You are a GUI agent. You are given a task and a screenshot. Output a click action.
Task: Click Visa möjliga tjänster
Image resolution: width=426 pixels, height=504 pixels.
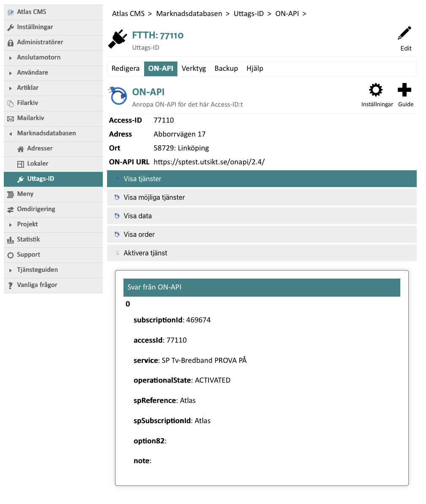pyautogui.click(x=154, y=197)
